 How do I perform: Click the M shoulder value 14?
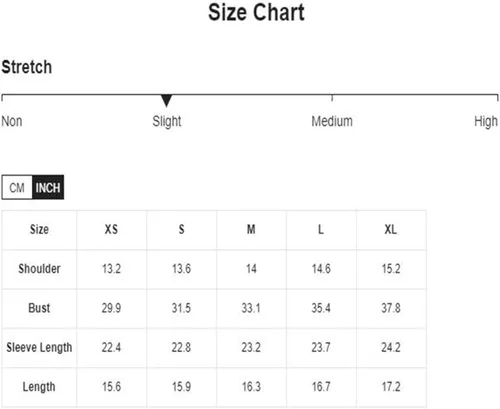(x=251, y=269)
